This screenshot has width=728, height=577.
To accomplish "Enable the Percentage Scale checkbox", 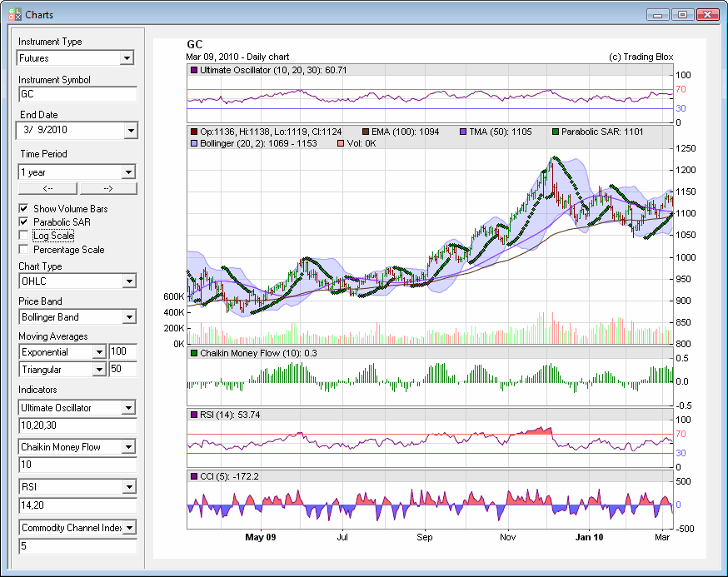I will pos(23,249).
